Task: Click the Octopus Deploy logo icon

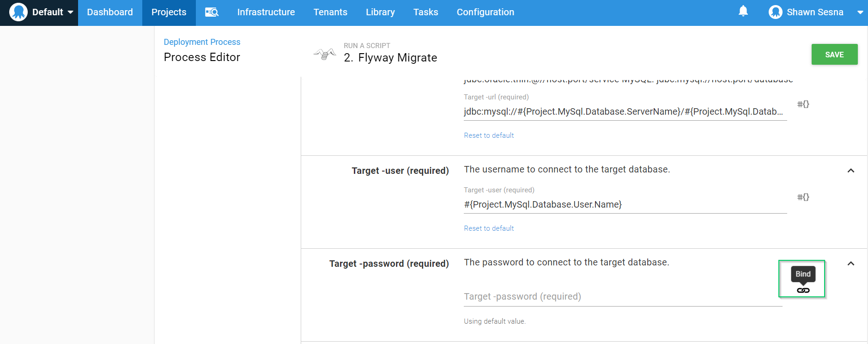Action: [18, 12]
